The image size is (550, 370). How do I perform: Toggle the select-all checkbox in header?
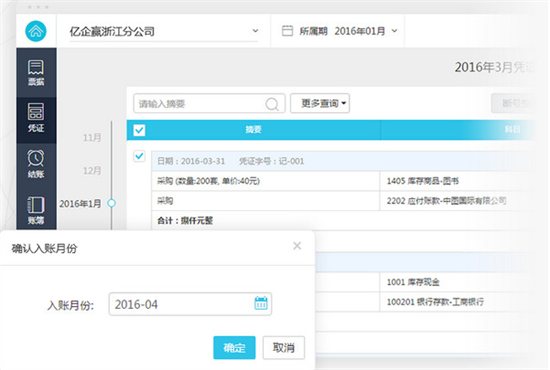pyautogui.click(x=139, y=130)
